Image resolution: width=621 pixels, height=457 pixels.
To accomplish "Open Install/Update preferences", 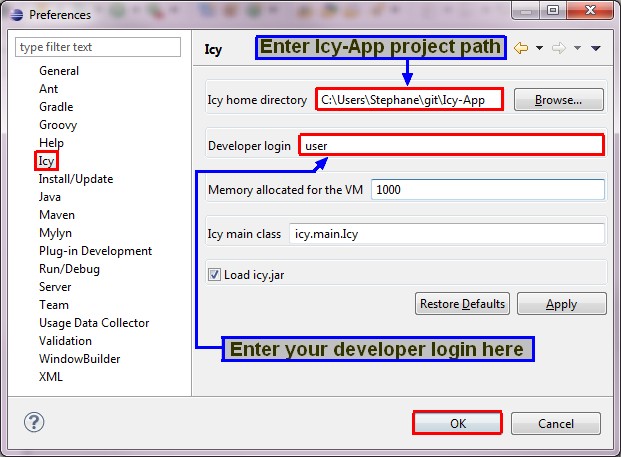I will 76,179.
